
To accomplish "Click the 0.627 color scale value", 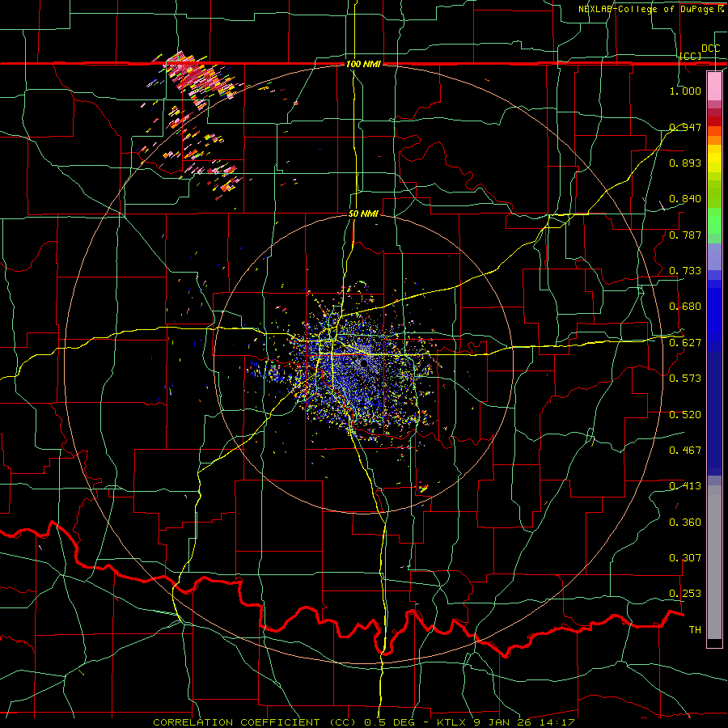I will pos(685,343).
